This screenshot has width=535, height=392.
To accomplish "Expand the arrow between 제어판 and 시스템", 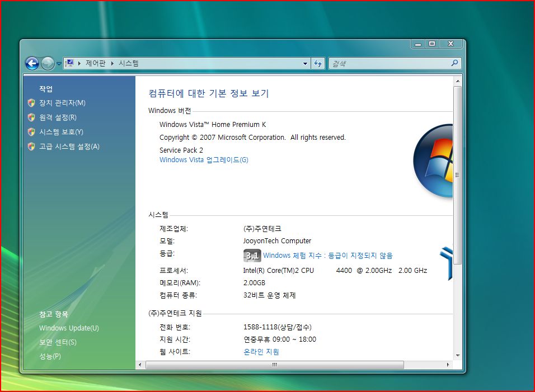I will tap(112, 63).
